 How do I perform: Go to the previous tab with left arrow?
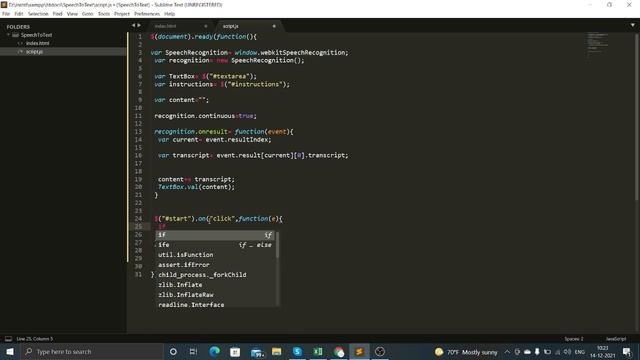coord(133,25)
